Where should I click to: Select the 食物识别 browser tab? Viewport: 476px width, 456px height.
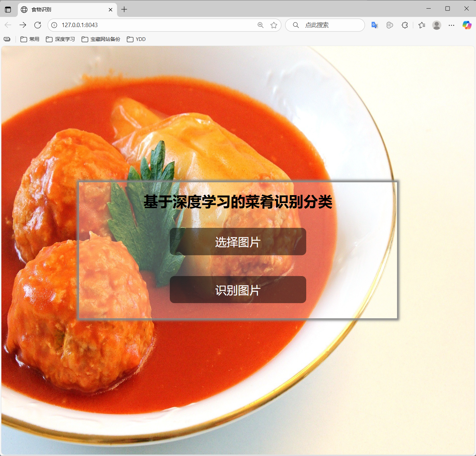coord(67,10)
